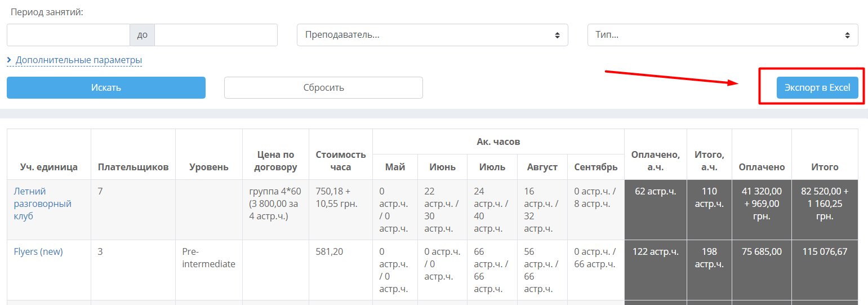Image resolution: width=868 pixels, height=305 pixels.
Task: Click the 110 астр.ч. cell
Action: click(x=709, y=210)
